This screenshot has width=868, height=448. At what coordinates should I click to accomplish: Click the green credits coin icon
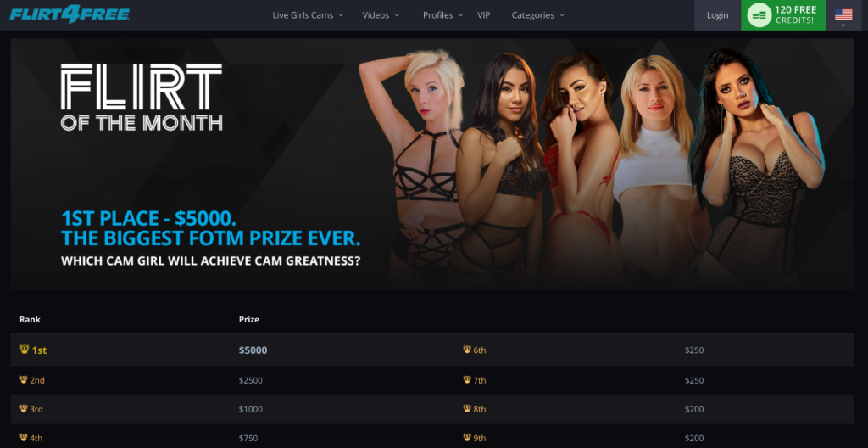[759, 15]
